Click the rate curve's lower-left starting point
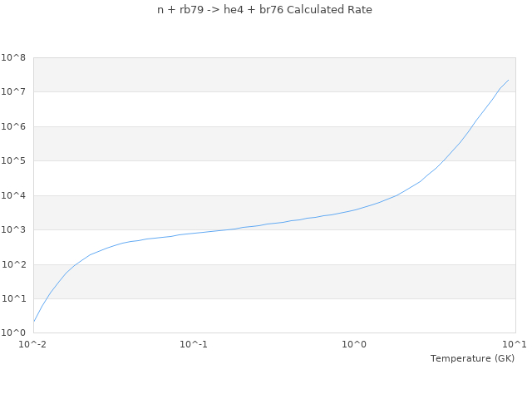Viewport: 532px width, 399px height. [34, 321]
